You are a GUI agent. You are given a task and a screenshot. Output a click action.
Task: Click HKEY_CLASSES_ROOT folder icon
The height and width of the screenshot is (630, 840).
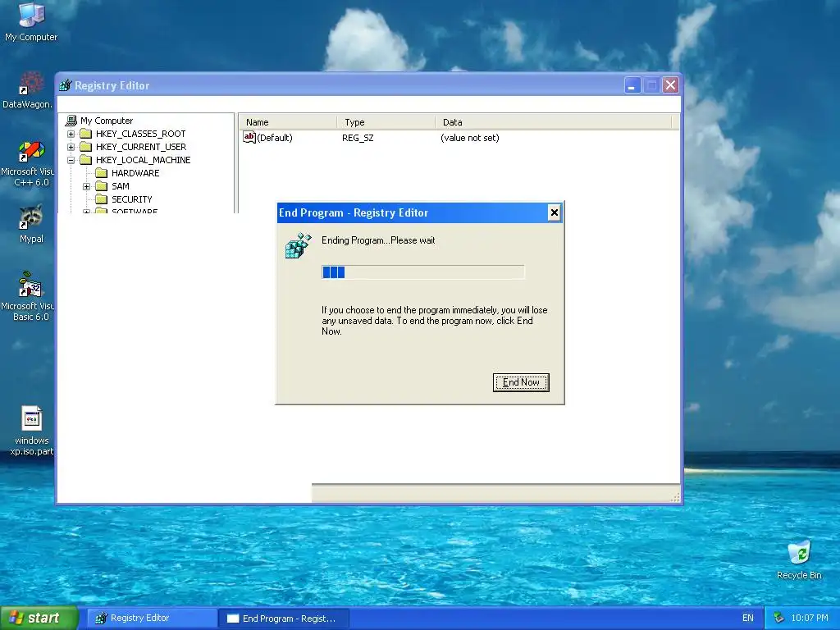pyautogui.click(x=85, y=134)
